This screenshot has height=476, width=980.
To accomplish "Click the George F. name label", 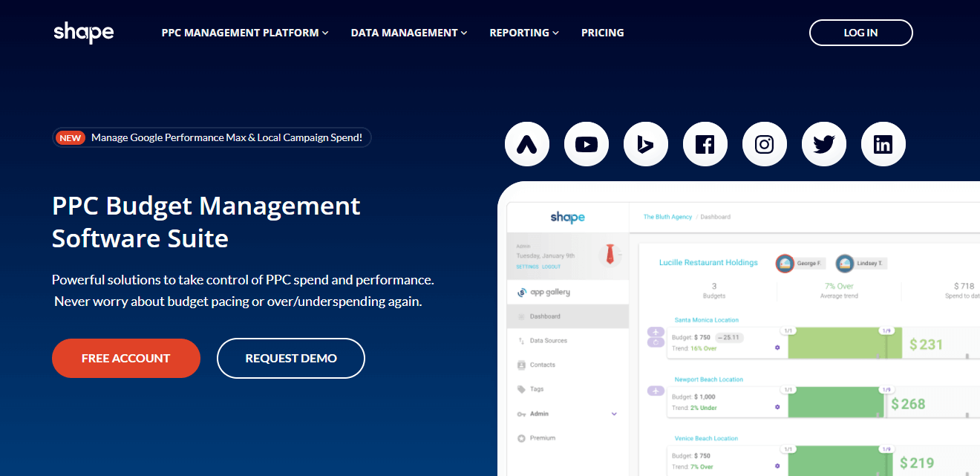I will (809, 264).
